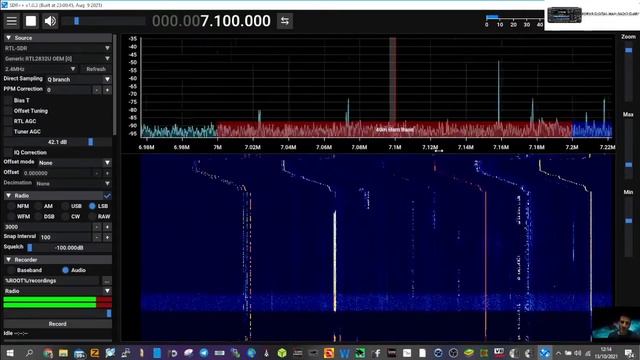
Task: Decrease PPM Correction with minus button
Action: point(97,90)
